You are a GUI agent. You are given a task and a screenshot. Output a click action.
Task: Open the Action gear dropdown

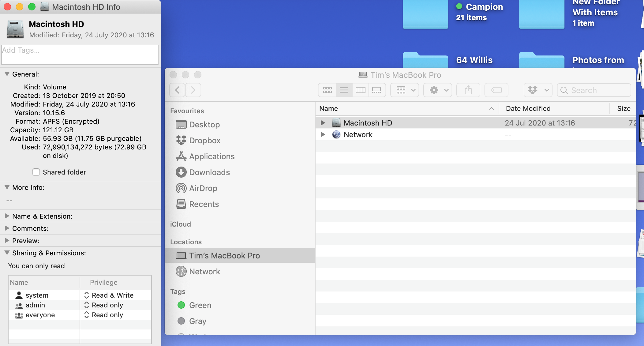tap(438, 90)
